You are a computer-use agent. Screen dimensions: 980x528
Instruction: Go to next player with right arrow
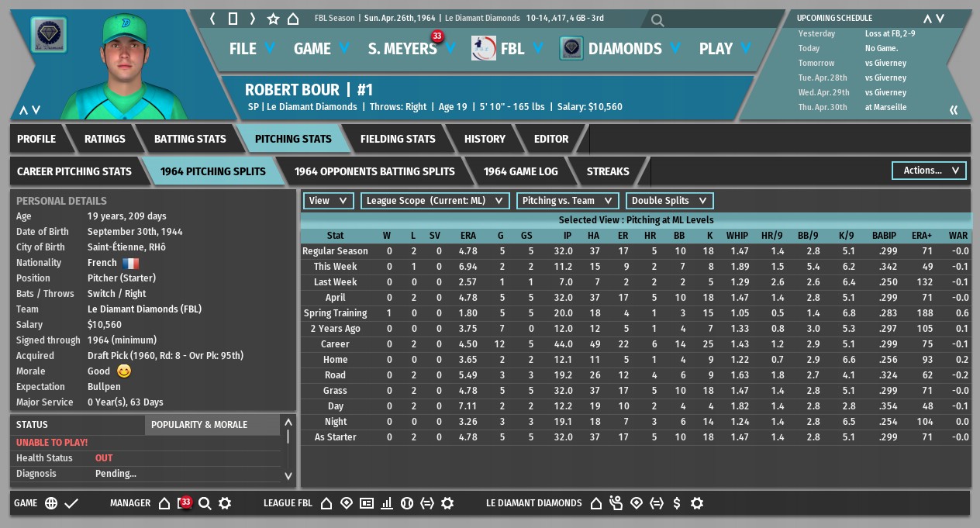click(253, 19)
